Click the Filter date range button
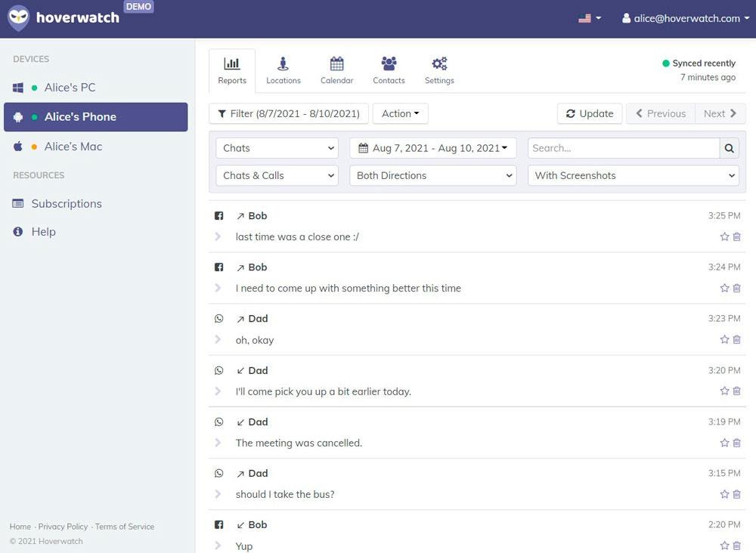This screenshot has height=553, width=756. (289, 113)
